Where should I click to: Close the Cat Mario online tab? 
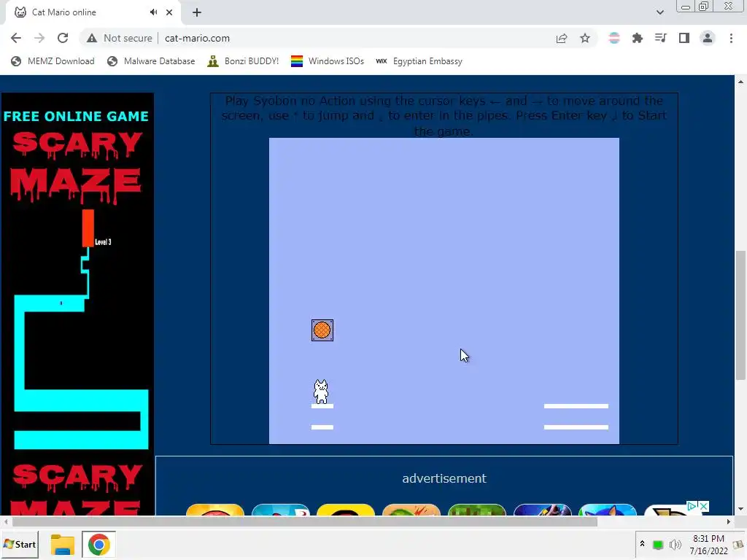pos(169,12)
